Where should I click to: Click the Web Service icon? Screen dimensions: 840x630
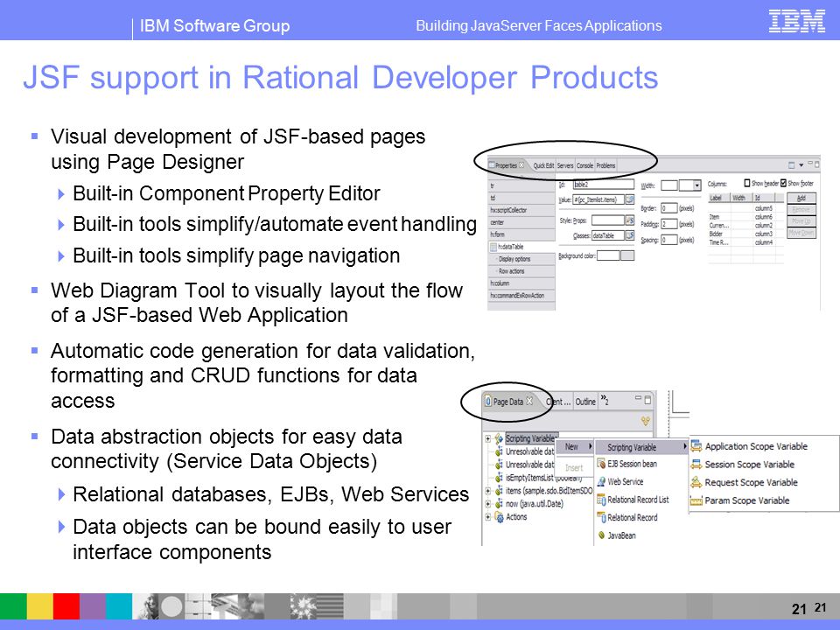point(601,481)
